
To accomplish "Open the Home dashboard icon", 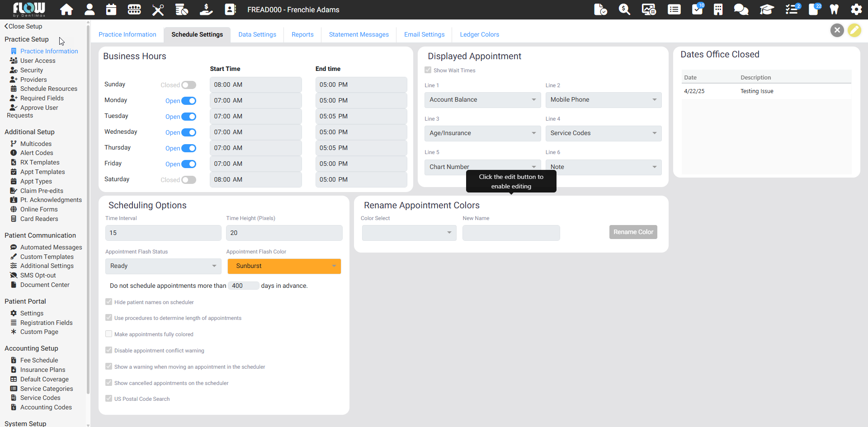I will [x=66, y=9].
